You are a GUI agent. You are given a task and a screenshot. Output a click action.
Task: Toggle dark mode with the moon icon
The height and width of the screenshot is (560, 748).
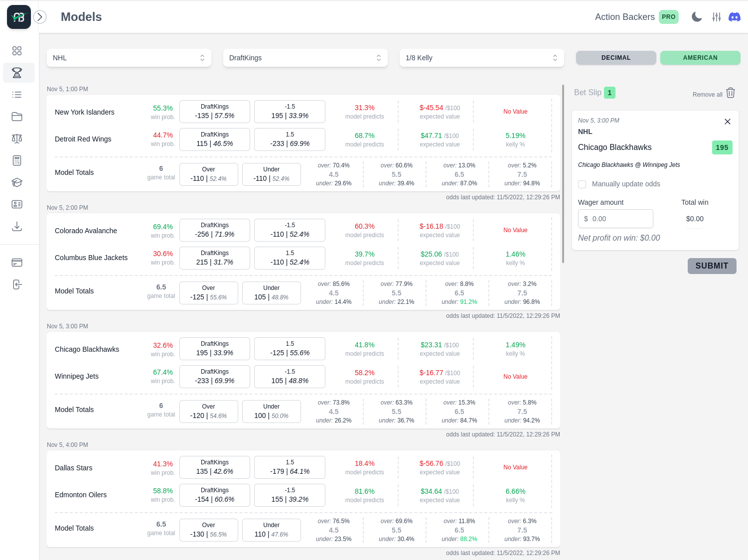click(x=697, y=17)
